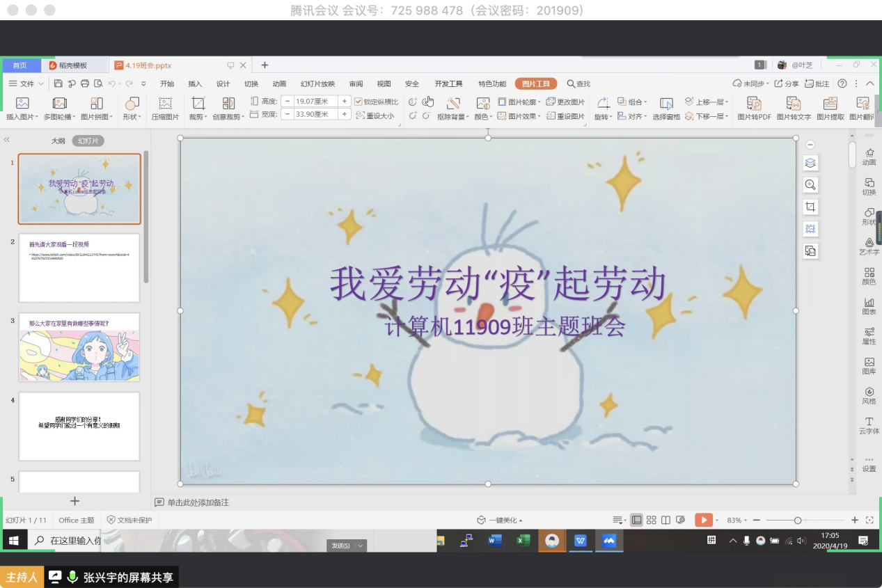The image size is (882, 588).
Task: Click Reset Size (重设大小) button
Action: pyautogui.click(x=375, y=116)
